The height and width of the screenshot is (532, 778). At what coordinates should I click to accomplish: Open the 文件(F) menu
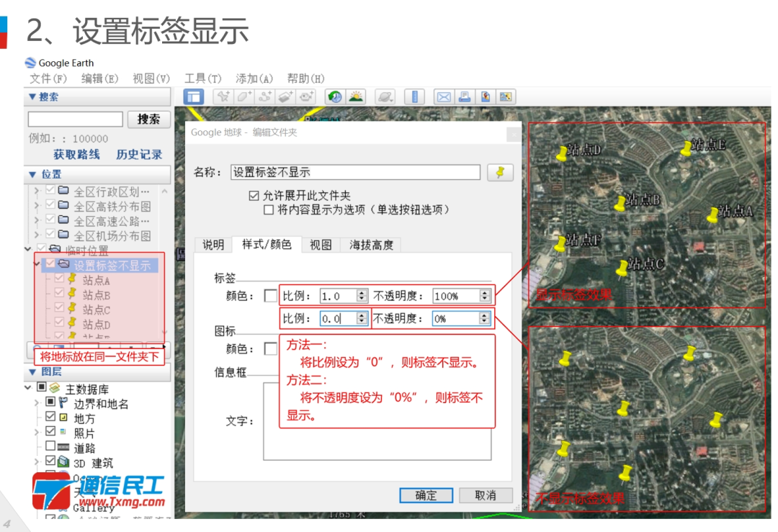(48, 78)
